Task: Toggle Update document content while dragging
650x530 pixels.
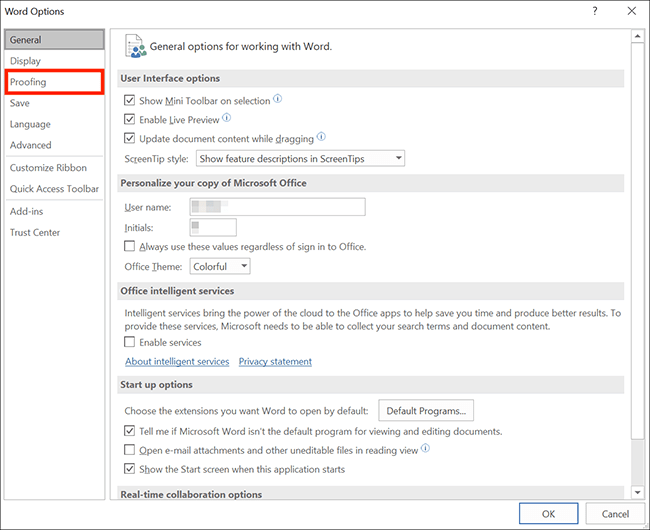Action: 130,138
